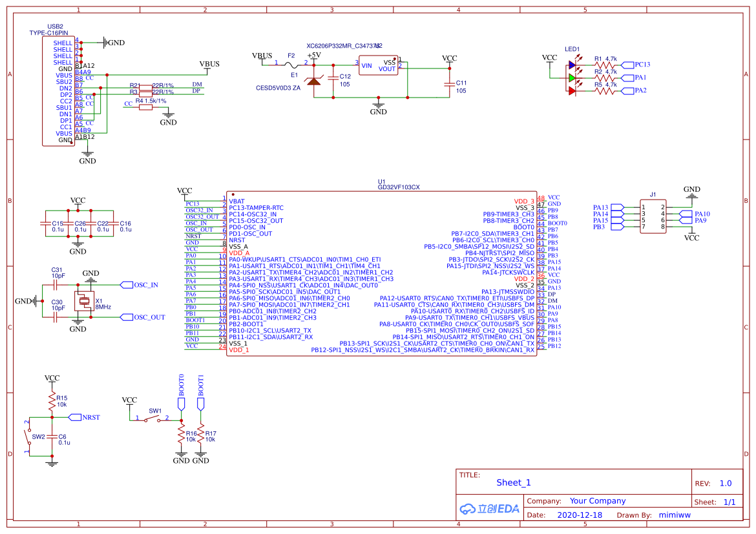756x534 pixels.
Task: Click the SW2 reset switch symbol
Action: [x=28, y=436]
